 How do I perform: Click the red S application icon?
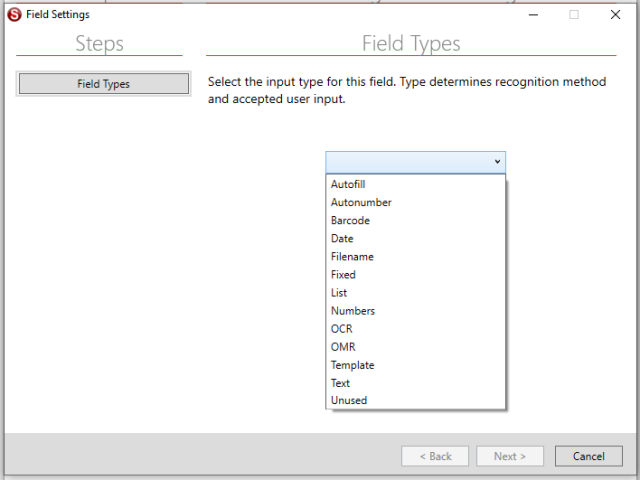coord(14,15)
